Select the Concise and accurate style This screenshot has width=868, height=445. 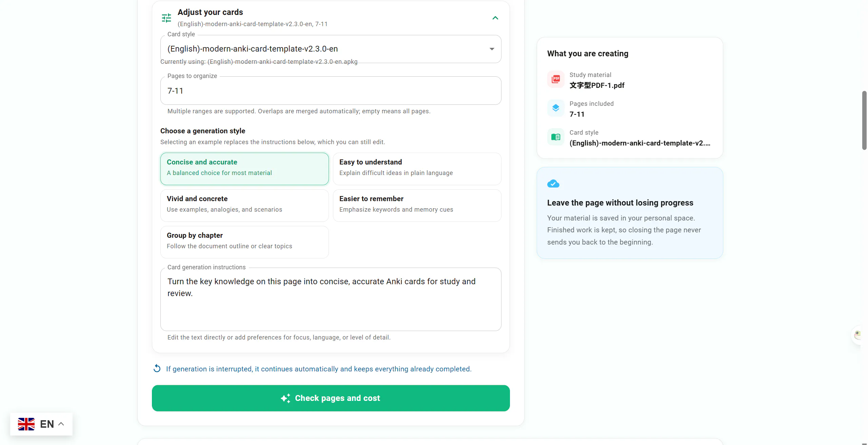[x=244, y=169]
